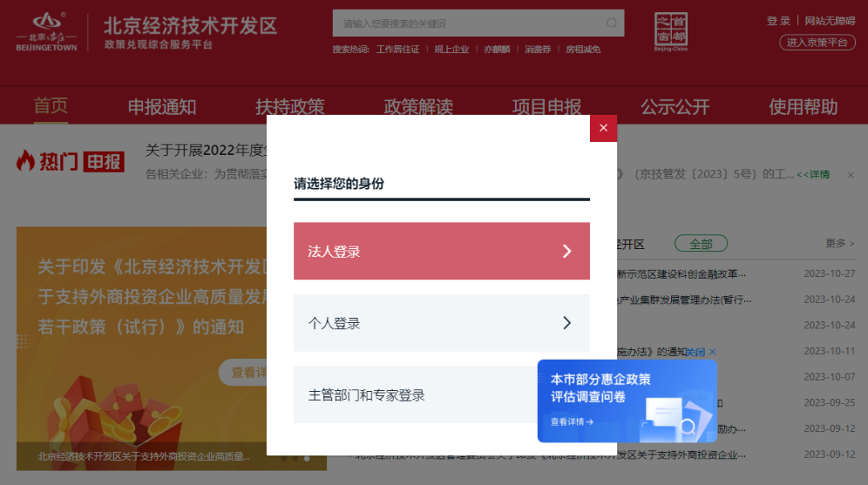The width and height of the screenshot is (868, 485).
Task: Go to 使用帮助 menu
Action: tap(803, 107)
